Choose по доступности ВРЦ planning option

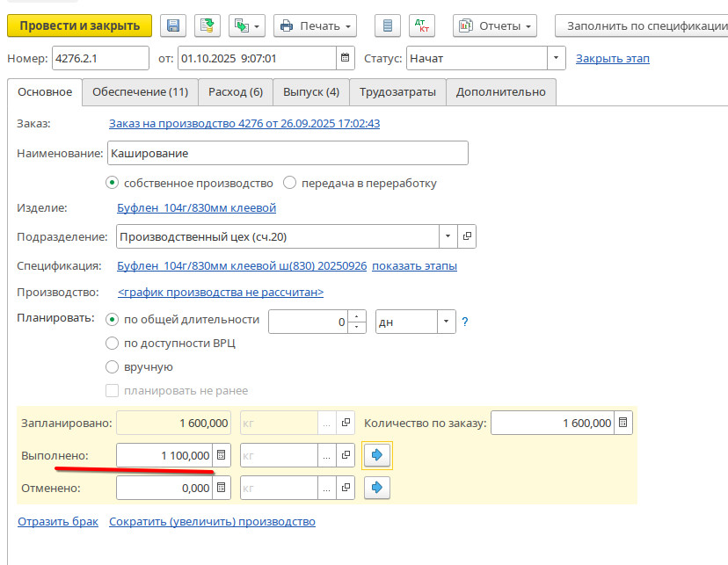pyautogui.click(x=112, y=344)
